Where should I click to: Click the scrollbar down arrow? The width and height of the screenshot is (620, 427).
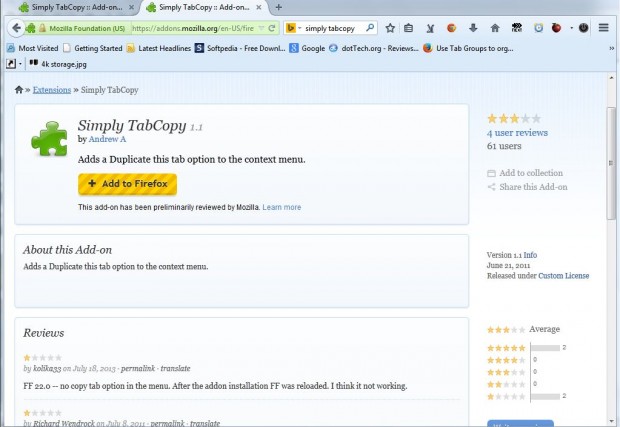(x=611, y=421)
